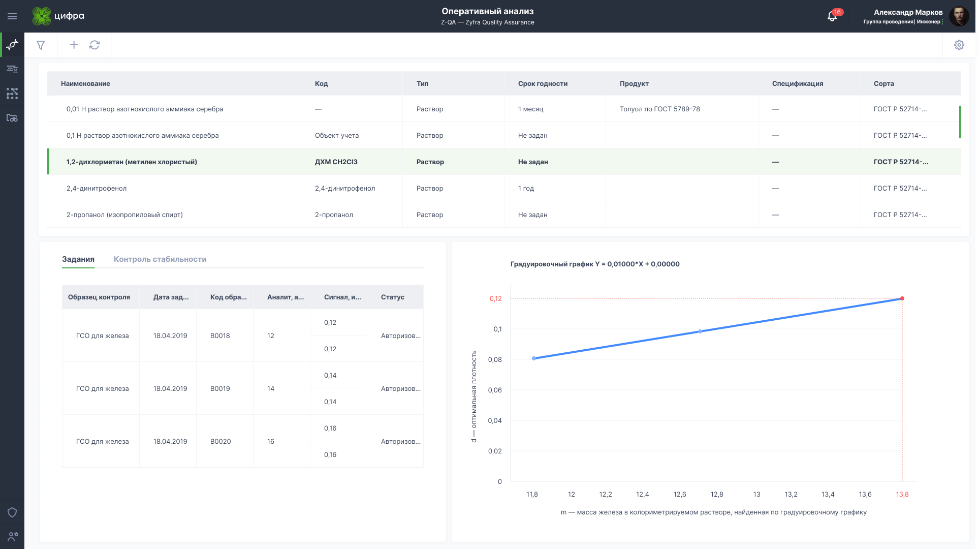Click the Цифра logo
Viewport: 980px width, 549px height.
pos(58,16)
